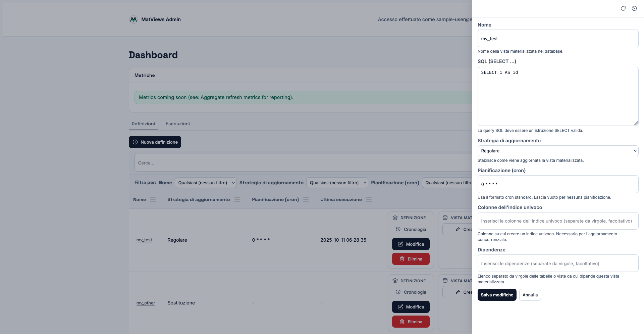The width and height of the screenshot is (644, 334).
Task: Click Cronologia for the mv_test row
Action: pos(411,229)
